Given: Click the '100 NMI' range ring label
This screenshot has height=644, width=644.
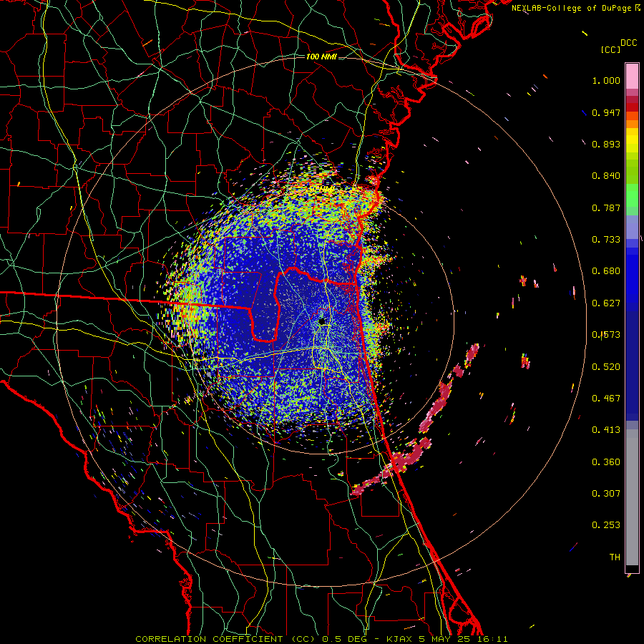Looking at the screenshot, I should pyautogui.click(x=321, y=57).
